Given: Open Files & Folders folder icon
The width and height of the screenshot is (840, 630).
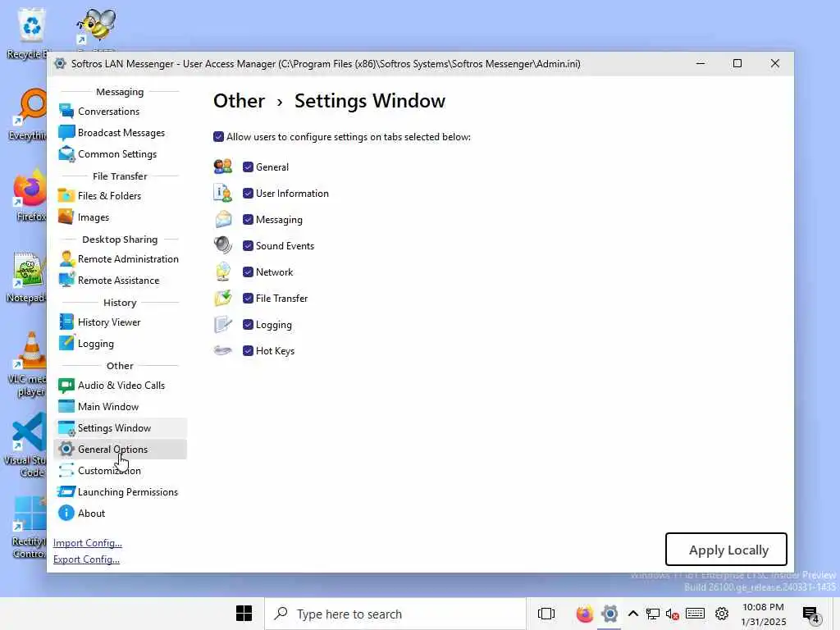Looking at the screenshot, I should tap(66, 196).
